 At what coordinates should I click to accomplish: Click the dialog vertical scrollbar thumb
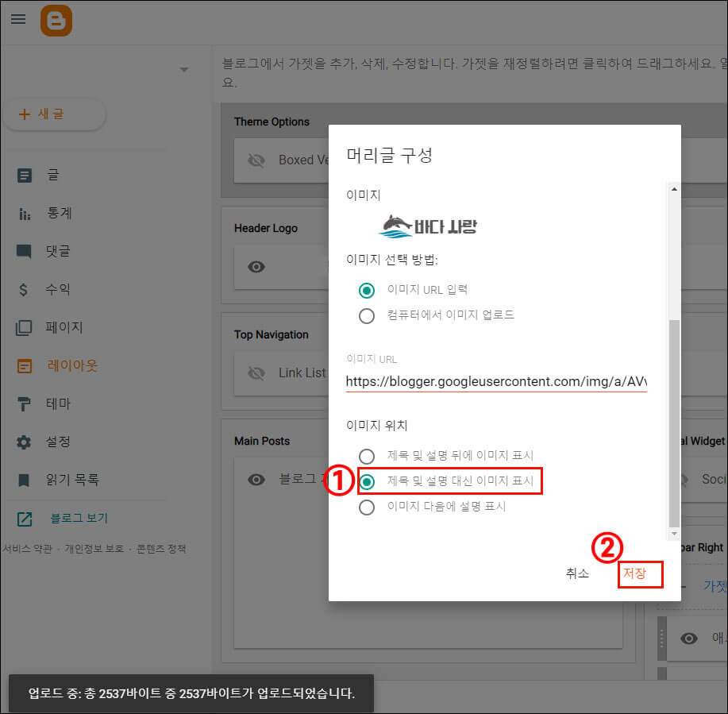point(674,423)
